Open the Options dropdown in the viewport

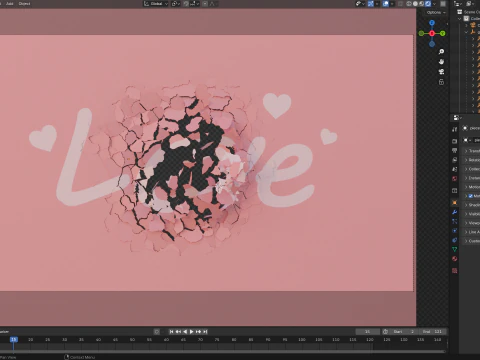pos(436,12)
